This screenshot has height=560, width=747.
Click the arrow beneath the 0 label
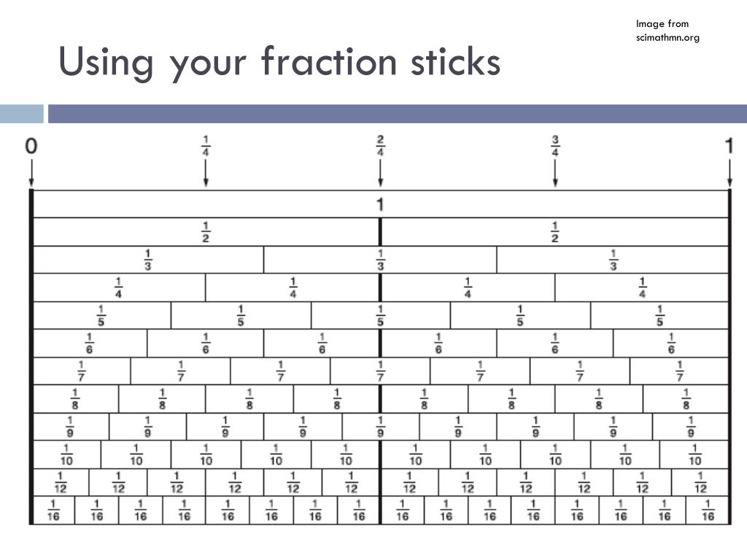(x=31, y=172)
